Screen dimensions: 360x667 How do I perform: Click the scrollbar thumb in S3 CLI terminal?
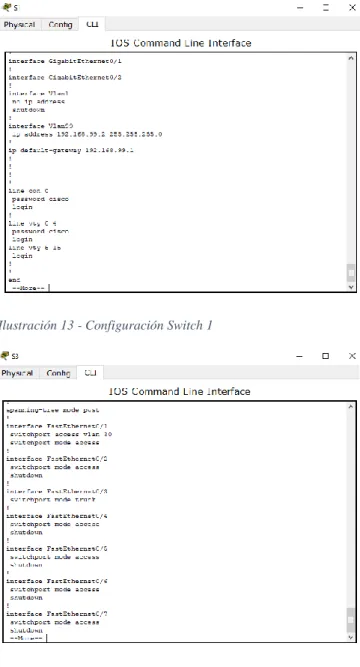[351, 619]
